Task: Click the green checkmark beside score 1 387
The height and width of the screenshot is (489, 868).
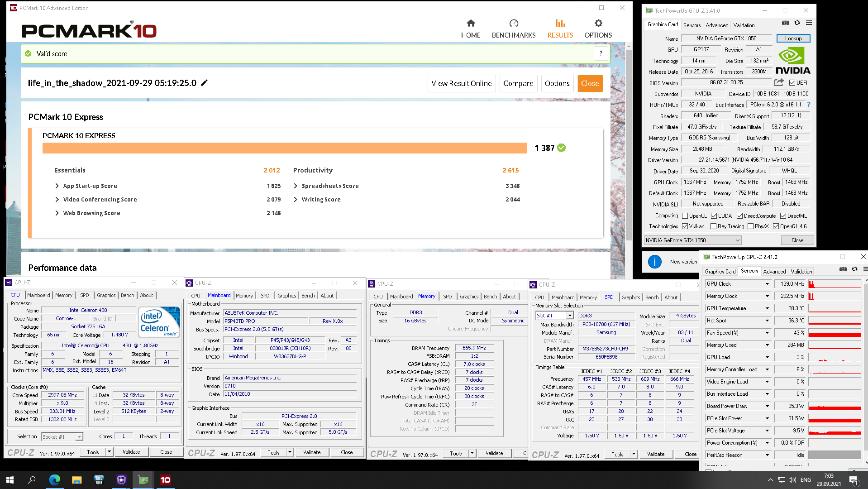Action: tap(562, 148)
